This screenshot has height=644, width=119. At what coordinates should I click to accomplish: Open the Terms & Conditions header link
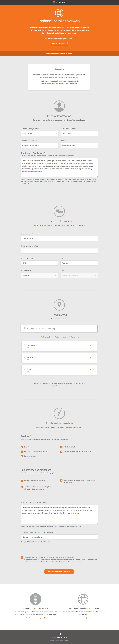58,44
